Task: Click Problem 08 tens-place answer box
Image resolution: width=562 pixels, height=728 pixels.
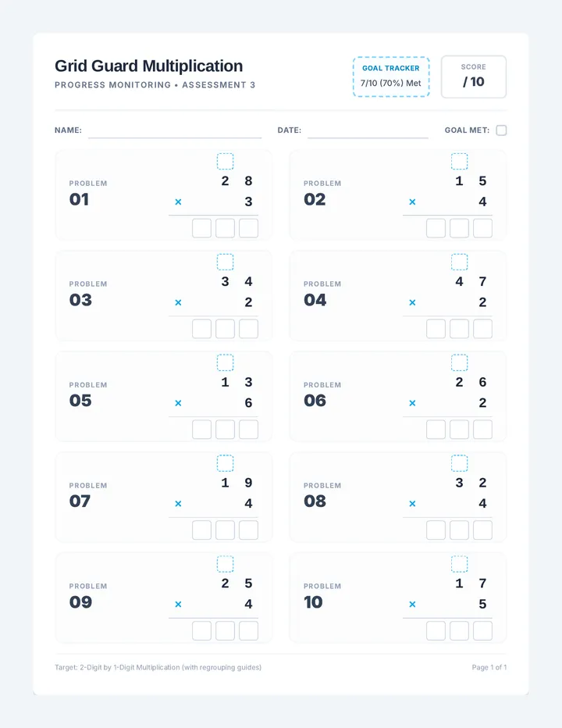Action: pos(460,530)
